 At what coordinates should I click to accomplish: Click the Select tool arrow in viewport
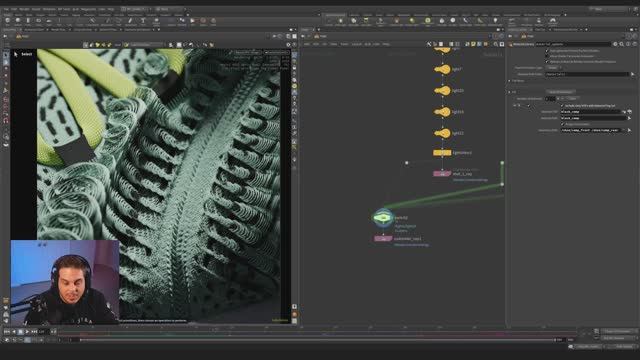[16, 54]
